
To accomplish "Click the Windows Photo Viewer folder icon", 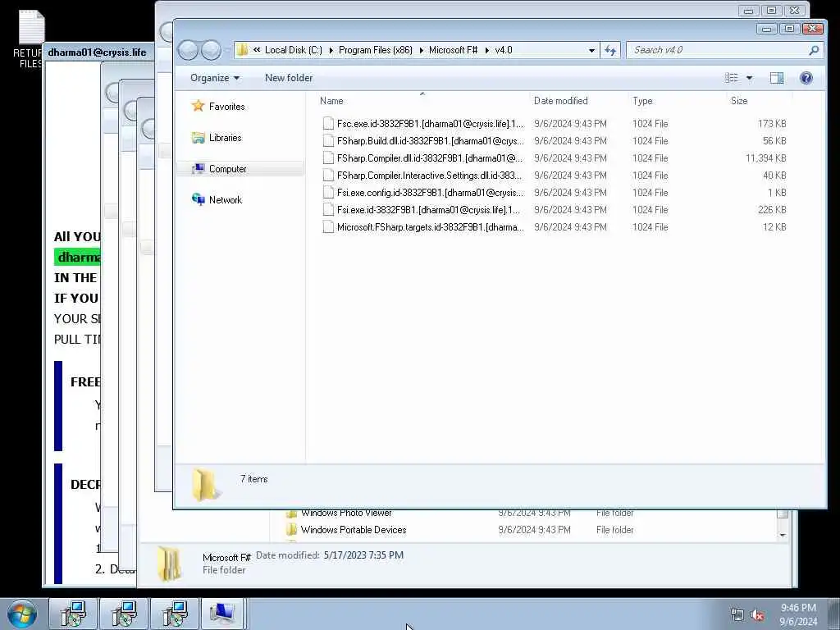I will point(291,514).
